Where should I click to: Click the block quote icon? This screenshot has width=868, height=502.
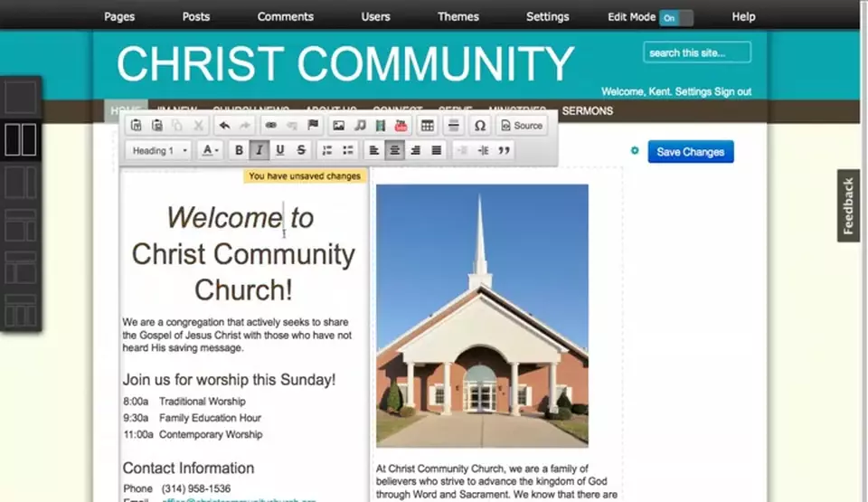coord(505,151)
